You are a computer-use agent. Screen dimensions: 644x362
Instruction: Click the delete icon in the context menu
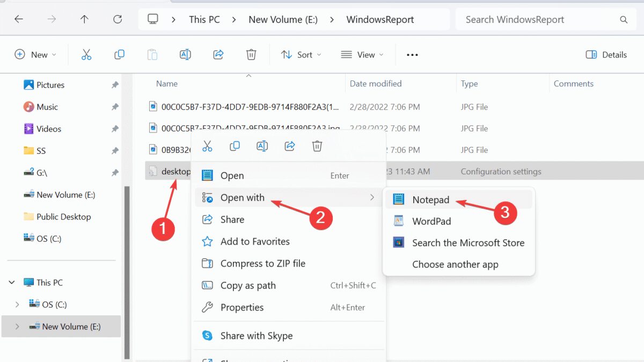317,145
